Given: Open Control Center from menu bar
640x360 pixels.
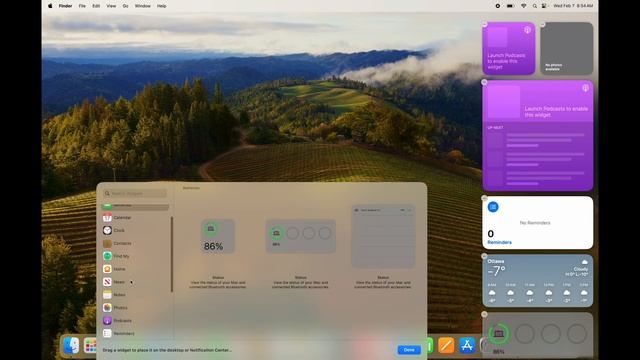Looking at the screenshot, I should pos(544,6).
